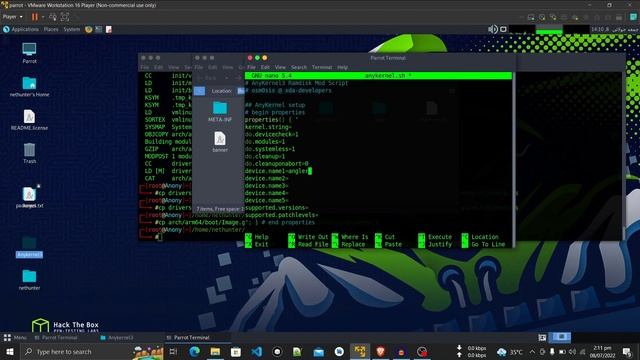Select the .txt file desktop icon

tap(29, 197)
